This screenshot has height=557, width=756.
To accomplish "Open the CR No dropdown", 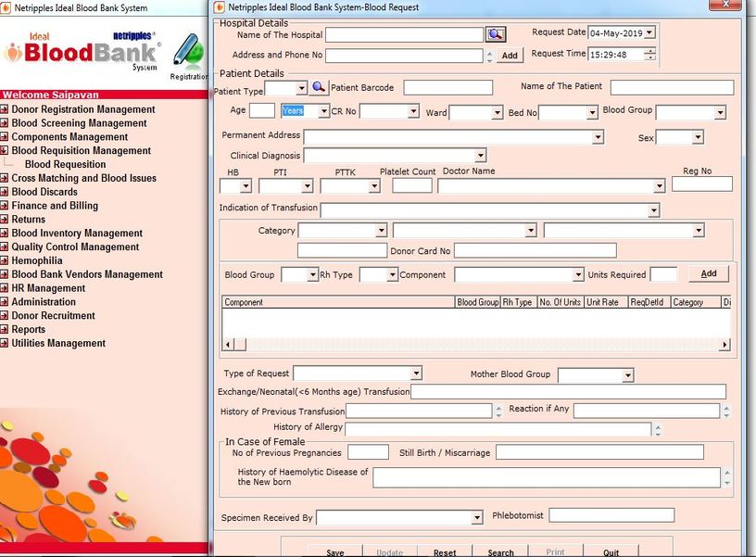I will click(x=413, y=111).
